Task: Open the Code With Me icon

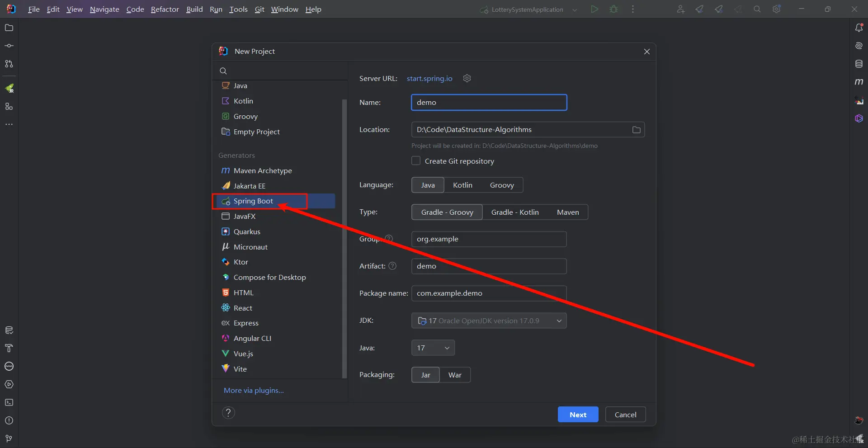Action: click(680, 9)
